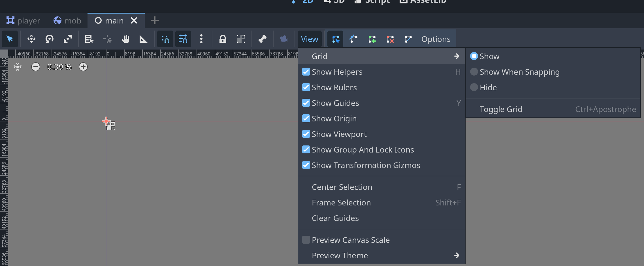Click the lock selected node icon
This screenshot has height=266, width=644.
(223, 39)
